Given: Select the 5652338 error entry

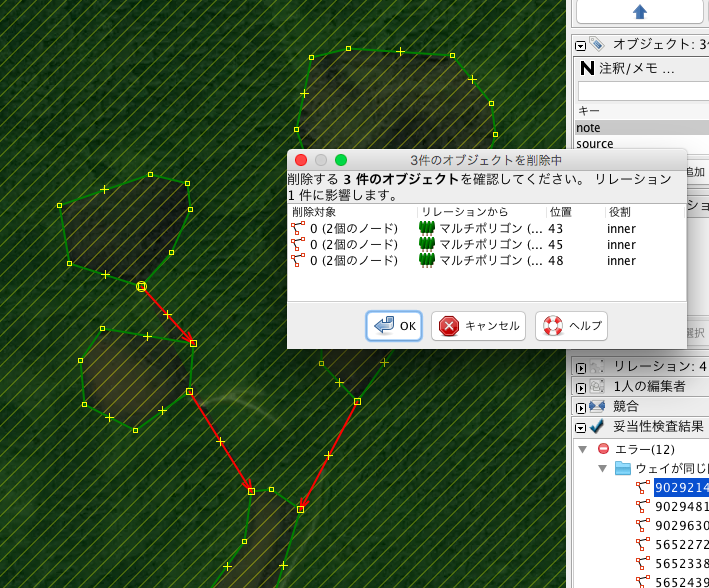Looking at the screenshot, I should pyautogui.click(x=681, y=564).
